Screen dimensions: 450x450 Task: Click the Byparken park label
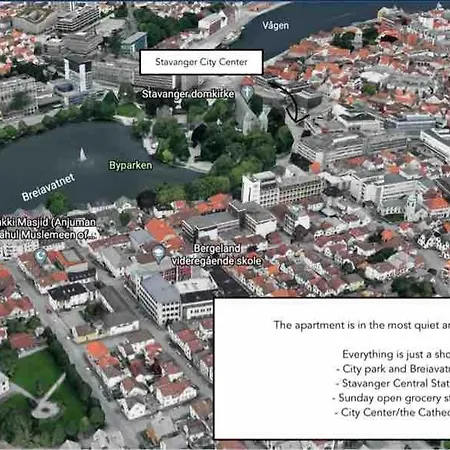[x=130, y=165]
